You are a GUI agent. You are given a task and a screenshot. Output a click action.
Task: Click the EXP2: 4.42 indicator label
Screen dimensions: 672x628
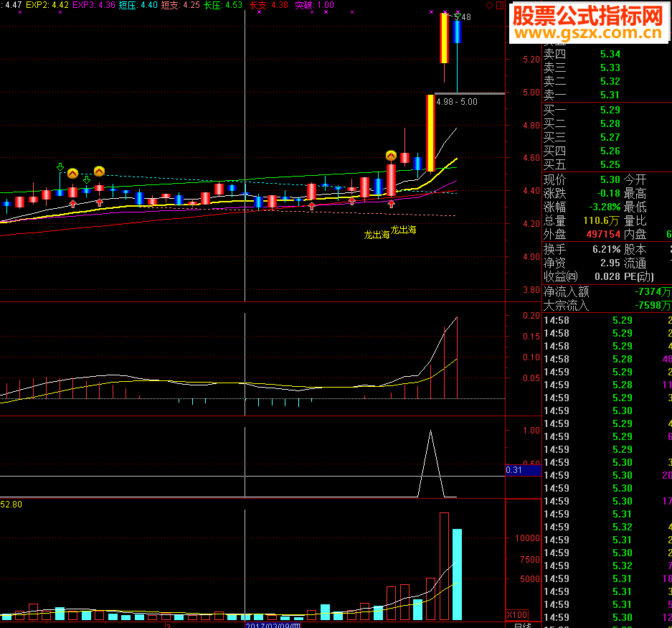[47, 5]
